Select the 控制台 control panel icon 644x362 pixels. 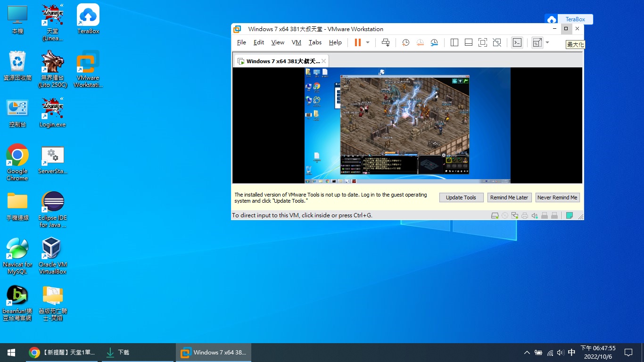(17, 113)
